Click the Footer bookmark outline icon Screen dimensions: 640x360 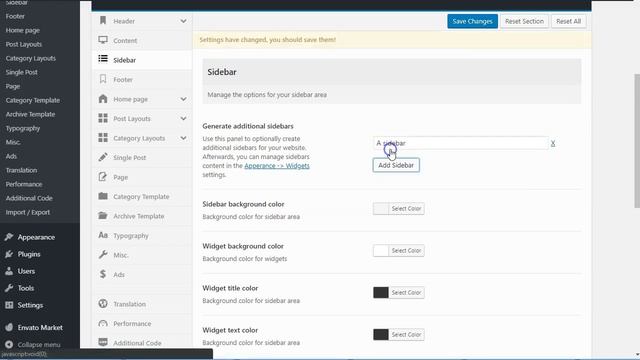pyautogui.click(x=103, y=79)
